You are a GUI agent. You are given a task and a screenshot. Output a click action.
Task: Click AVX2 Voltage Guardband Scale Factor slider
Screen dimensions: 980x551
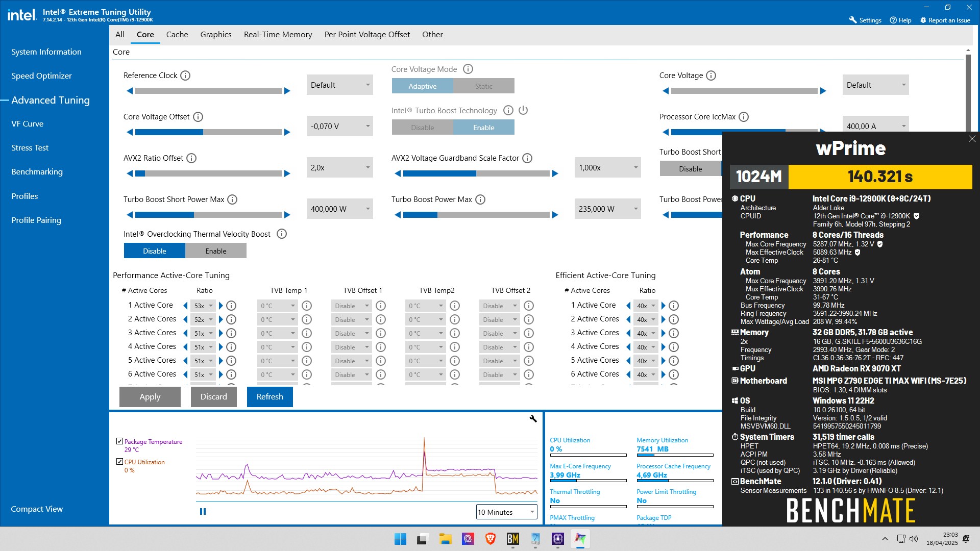pyautogui.click(x=476, y=173)
